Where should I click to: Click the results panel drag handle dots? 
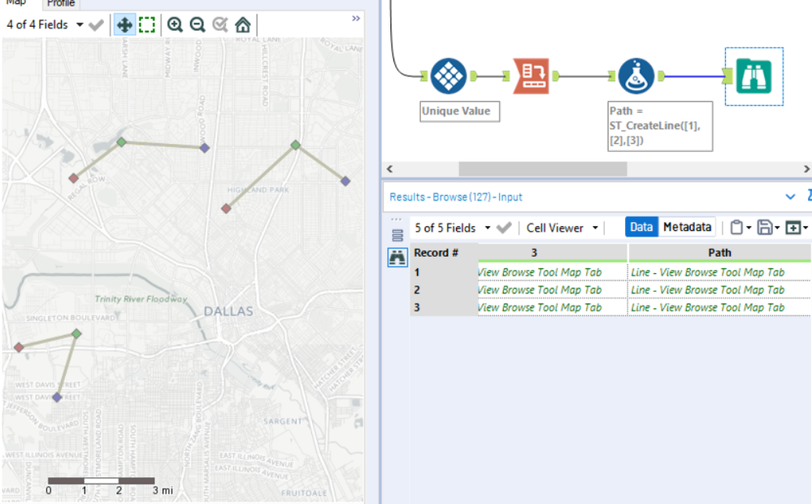(397, 219)
